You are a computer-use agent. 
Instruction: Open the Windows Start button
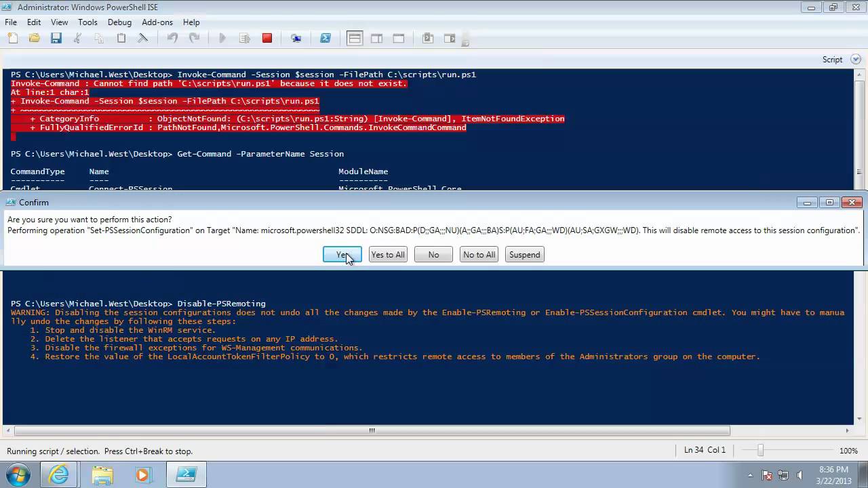[18, 474]
